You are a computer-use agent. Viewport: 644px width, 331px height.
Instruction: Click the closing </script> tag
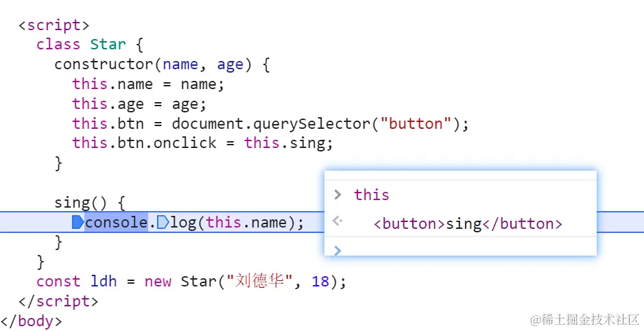click(58, 302)
